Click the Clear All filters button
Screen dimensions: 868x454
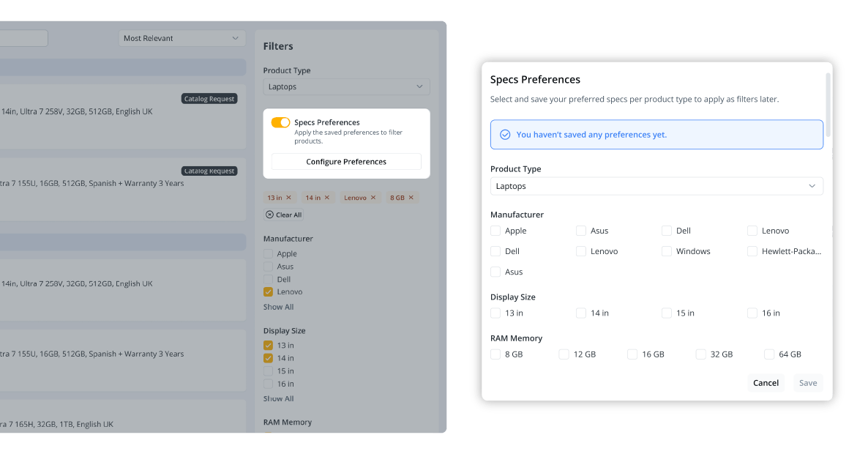point(283,215)
